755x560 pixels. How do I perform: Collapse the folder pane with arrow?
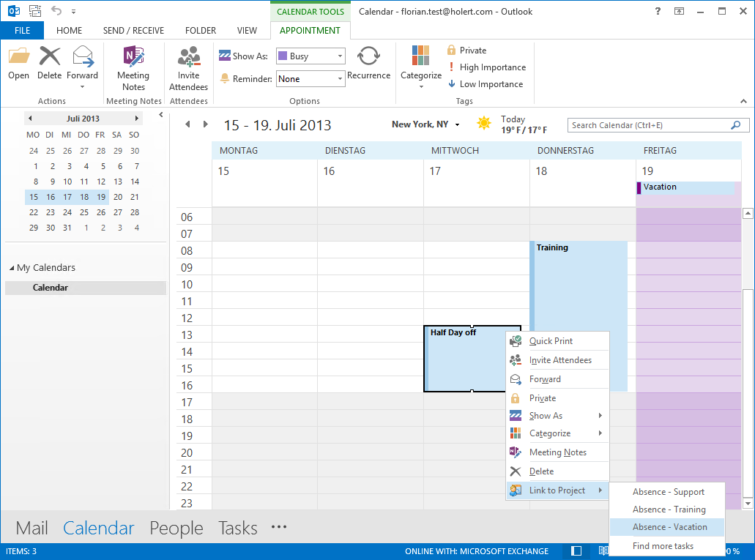pyautogui.click(x=161, y=115)
